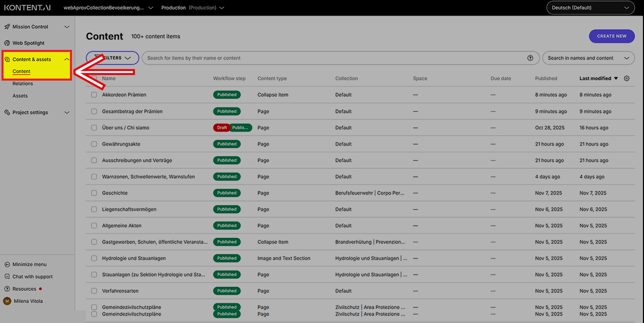Open Relations in the sidebar
The width and height of the screenshot is (644, 323).
tap(23, 84)
